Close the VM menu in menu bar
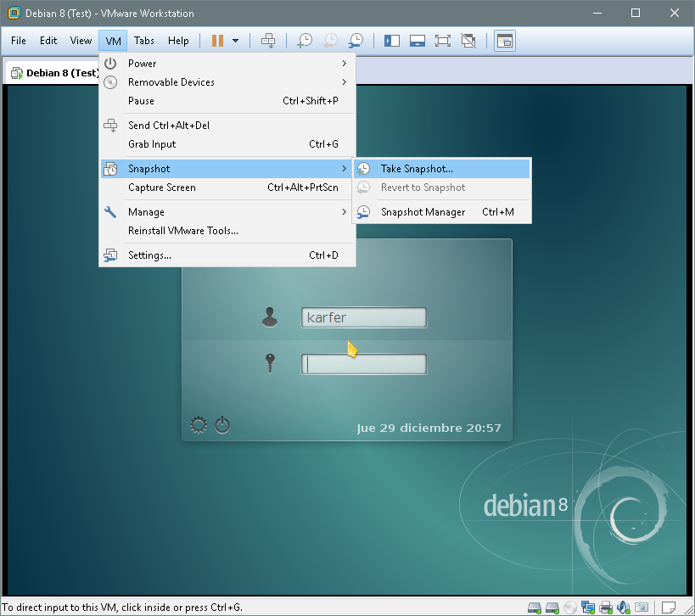Image resolution: width=695 pixels, height=616 pixels. tap(113, 42)
